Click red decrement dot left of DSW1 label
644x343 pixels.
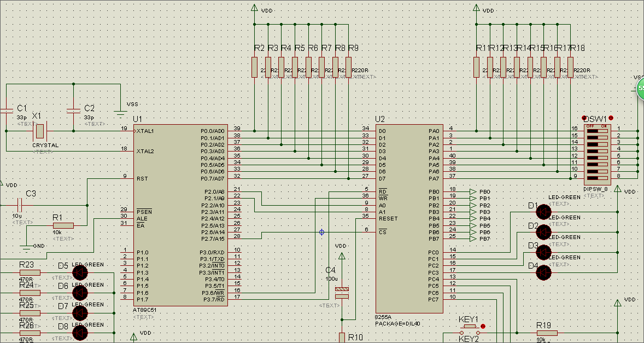pos(584,118)
